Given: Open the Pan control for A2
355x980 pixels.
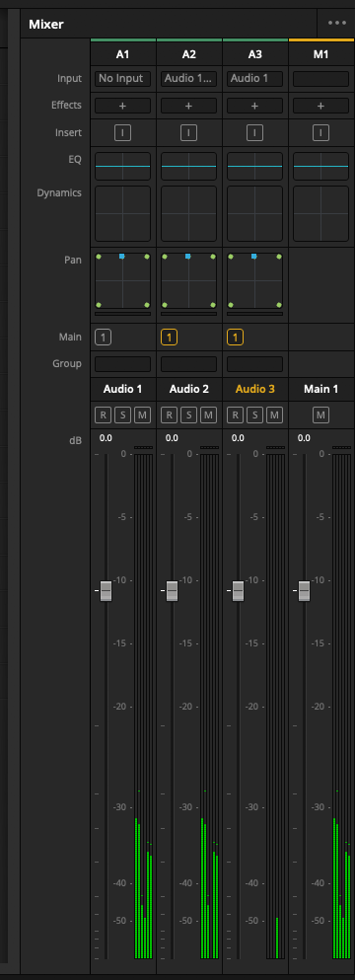Looking at the screenshot, I should point(188,280).
